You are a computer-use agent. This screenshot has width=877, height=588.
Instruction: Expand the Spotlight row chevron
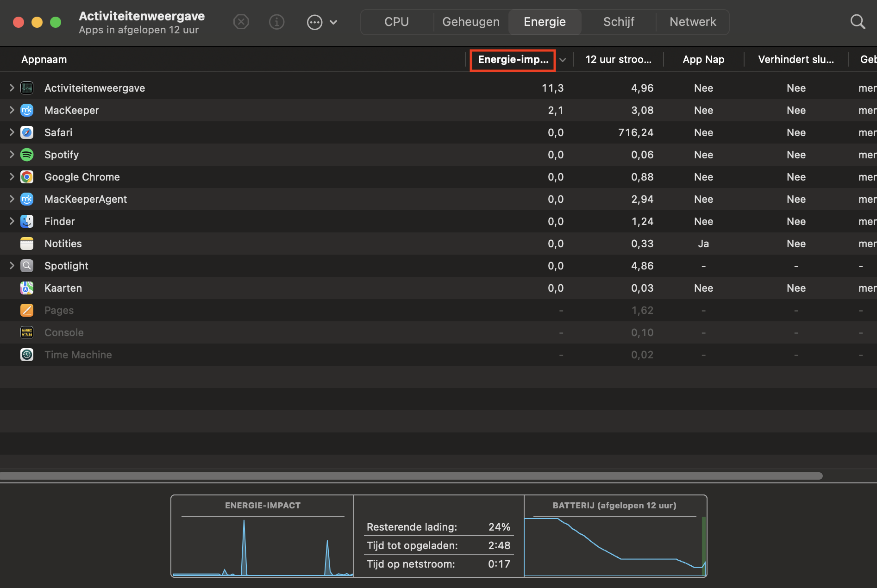(12, 266)
